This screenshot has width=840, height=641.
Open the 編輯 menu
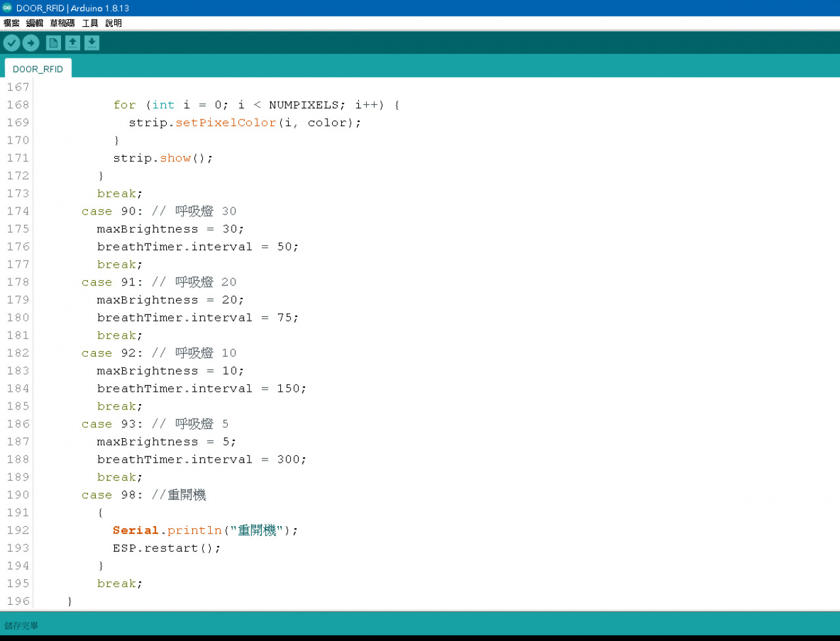point(34,23)
